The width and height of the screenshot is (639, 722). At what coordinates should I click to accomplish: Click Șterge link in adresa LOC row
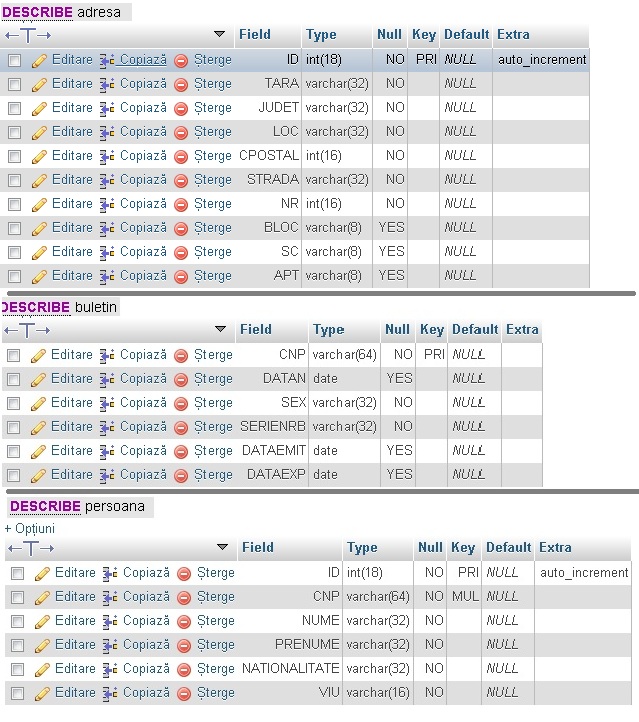pyautogui.click(x=213, y=132)
